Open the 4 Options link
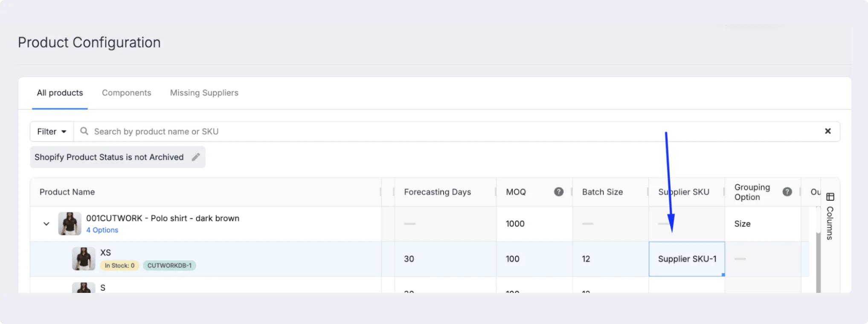 pos(102,230)
